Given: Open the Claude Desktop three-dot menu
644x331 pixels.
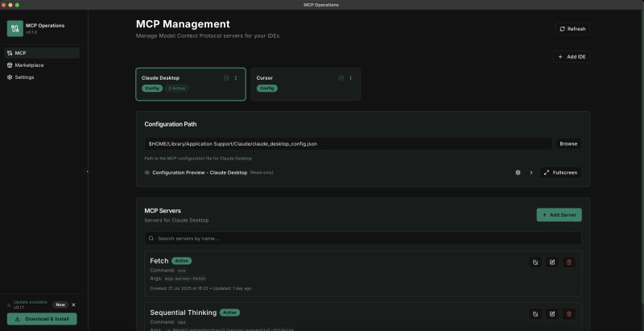Looking at the screenshot, I should 236,78.
